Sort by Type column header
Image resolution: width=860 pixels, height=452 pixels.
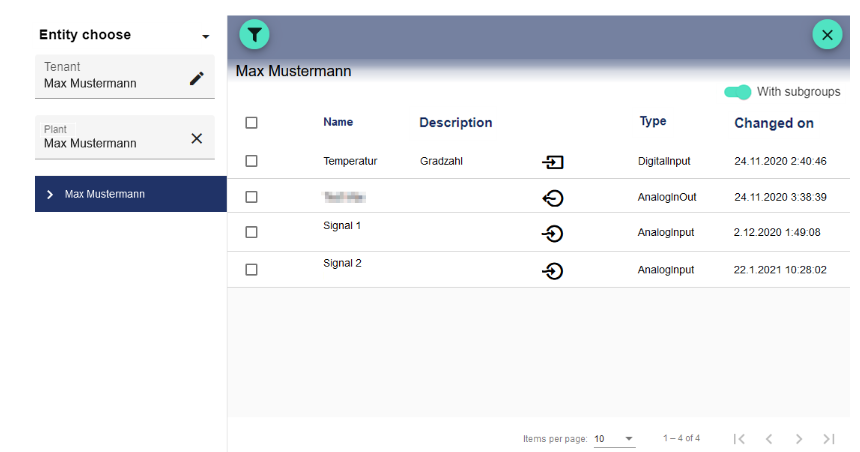point(653,121)
